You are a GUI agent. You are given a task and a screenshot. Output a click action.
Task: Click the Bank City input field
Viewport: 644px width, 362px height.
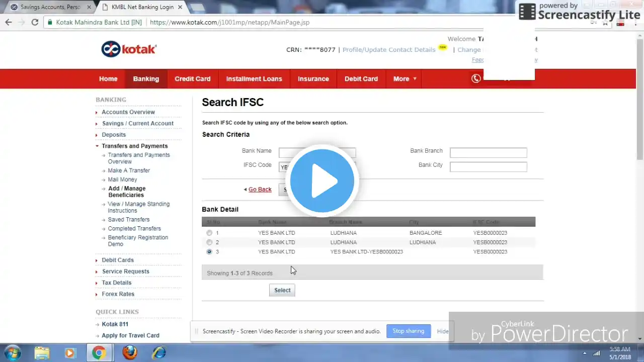[489, 166]
